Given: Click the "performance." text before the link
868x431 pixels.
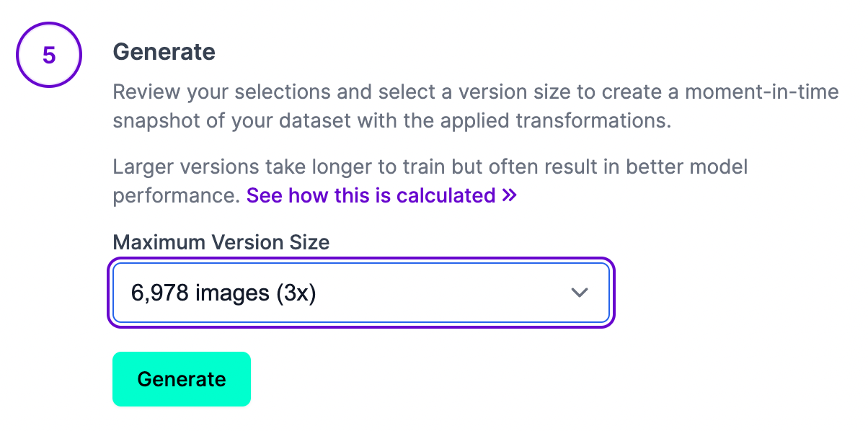Looking at the screenshot, I should pyautogui.click(x=176, y=195).
